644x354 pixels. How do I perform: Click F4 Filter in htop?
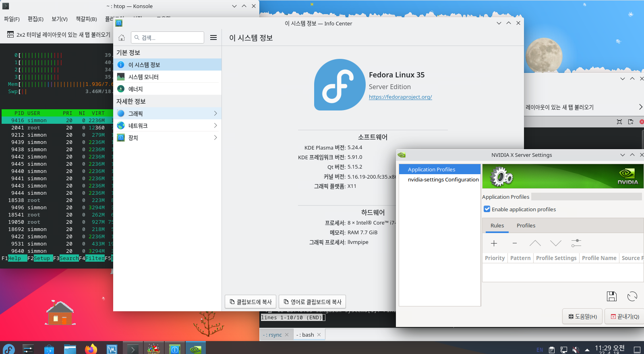pos(92,258)
